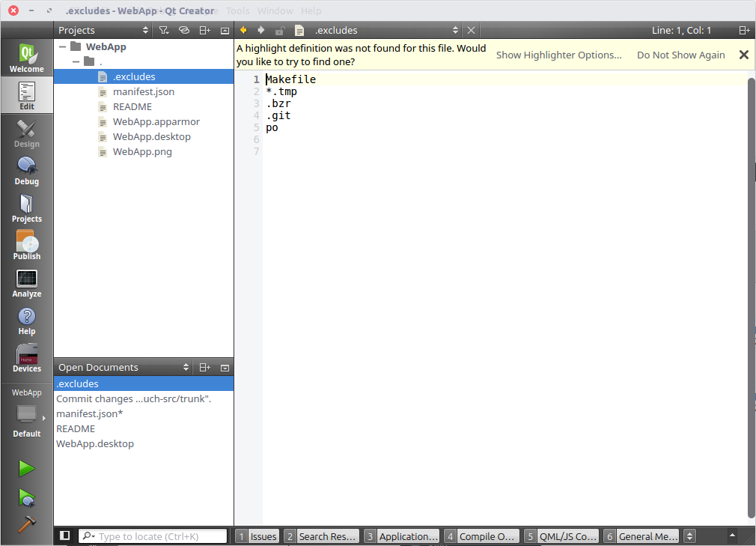Go forward in editor history

click(x=260, y=30)
